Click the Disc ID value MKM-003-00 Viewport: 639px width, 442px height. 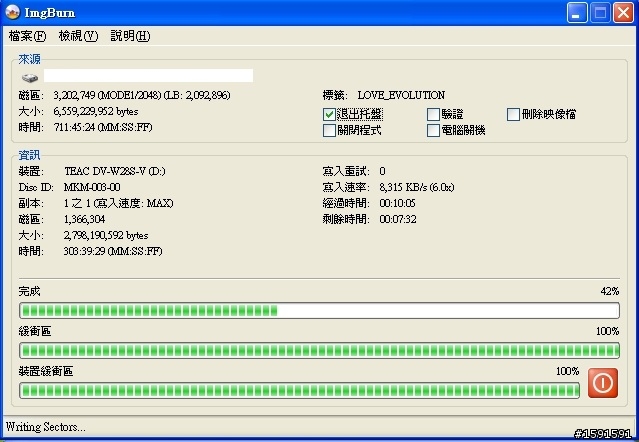point(92,187)
